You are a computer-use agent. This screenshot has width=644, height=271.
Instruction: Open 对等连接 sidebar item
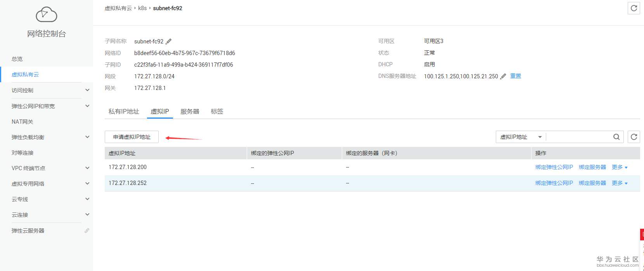(23, 153)
